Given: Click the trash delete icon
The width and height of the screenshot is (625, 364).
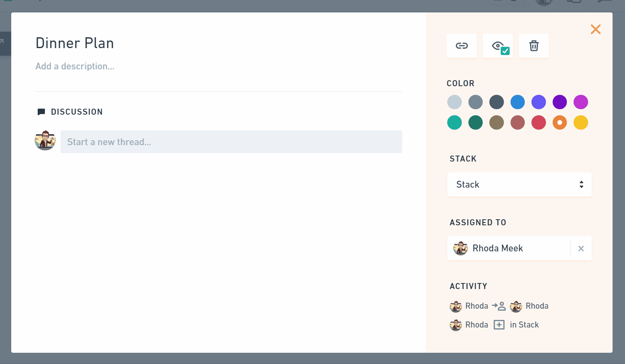Looking at the screenshot, I should click(534, 46).
